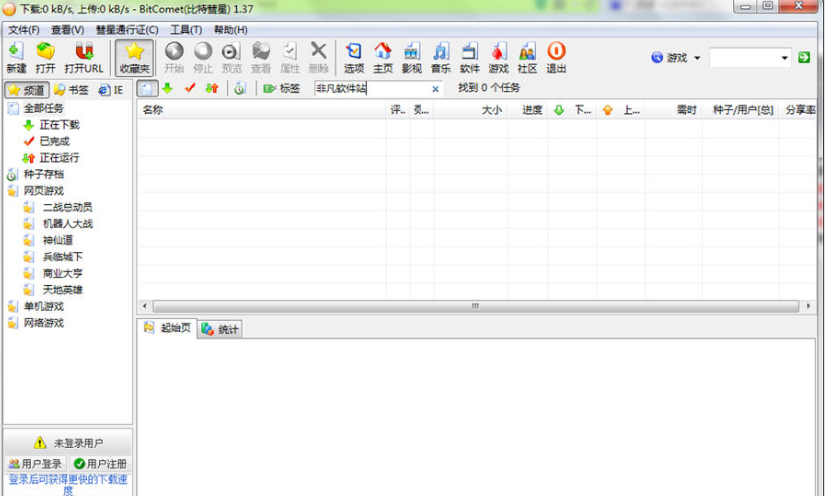Open 神仙道 in the sidebar
The width and height of the screenshot is (826, 496).
(x=58, y=240)
